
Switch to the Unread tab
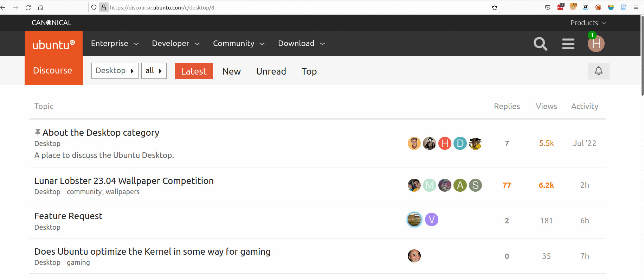(271, 71)
